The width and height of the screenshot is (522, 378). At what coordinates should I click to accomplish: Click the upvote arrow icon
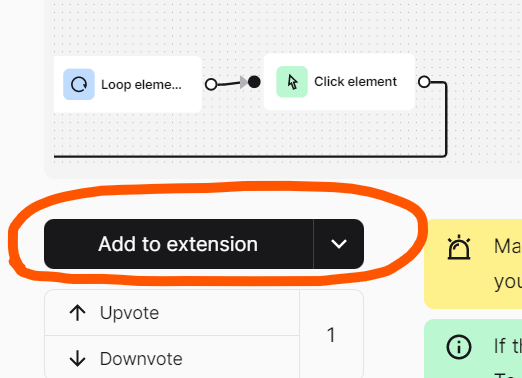click(78, 313)
